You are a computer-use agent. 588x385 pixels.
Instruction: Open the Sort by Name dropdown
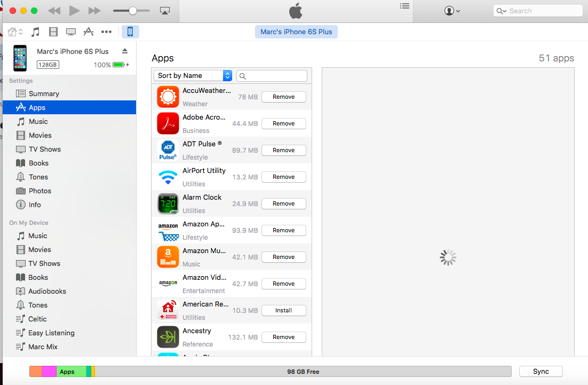(193, 75)
